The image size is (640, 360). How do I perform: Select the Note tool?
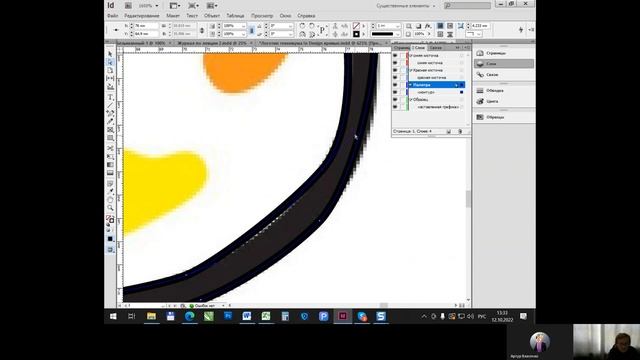[110, 183]
